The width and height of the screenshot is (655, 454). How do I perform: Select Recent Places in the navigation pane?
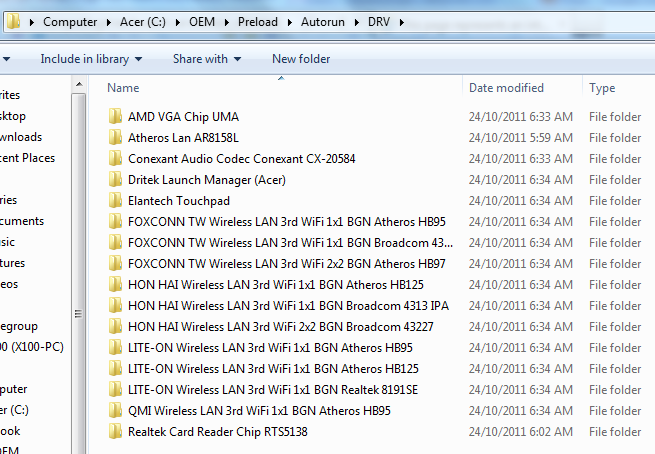(28, 158)
